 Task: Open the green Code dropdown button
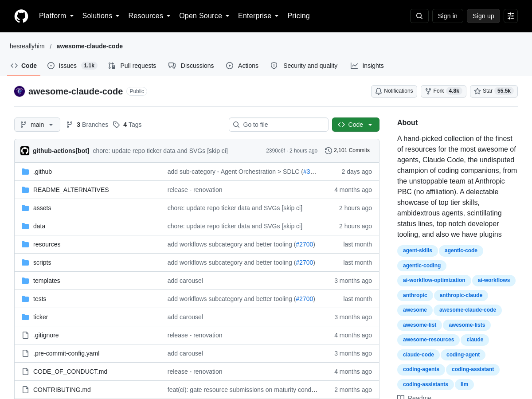[x=356, y=125]
